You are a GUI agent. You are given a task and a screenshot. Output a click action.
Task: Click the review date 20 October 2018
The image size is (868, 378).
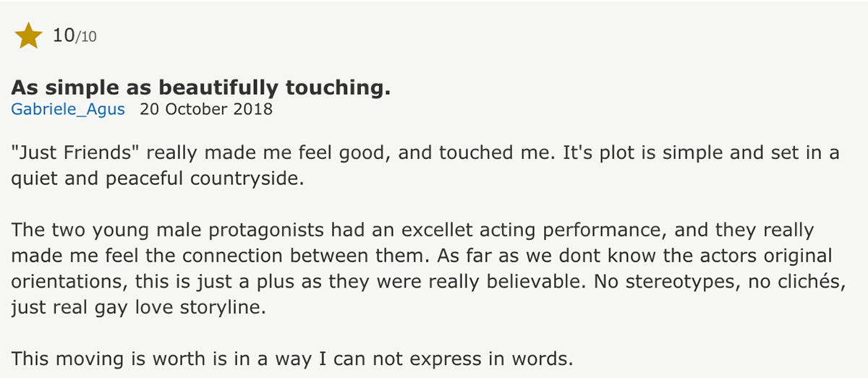pos(207,110)
